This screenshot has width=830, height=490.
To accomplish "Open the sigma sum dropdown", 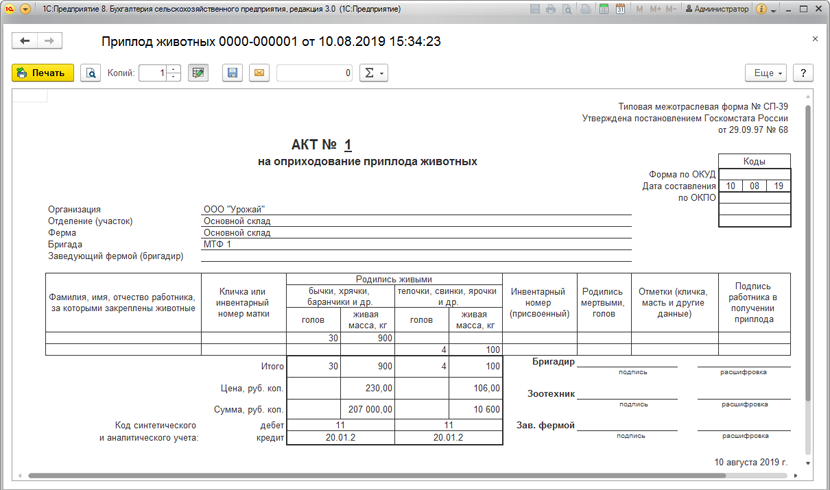I will [x=374, y=73].
